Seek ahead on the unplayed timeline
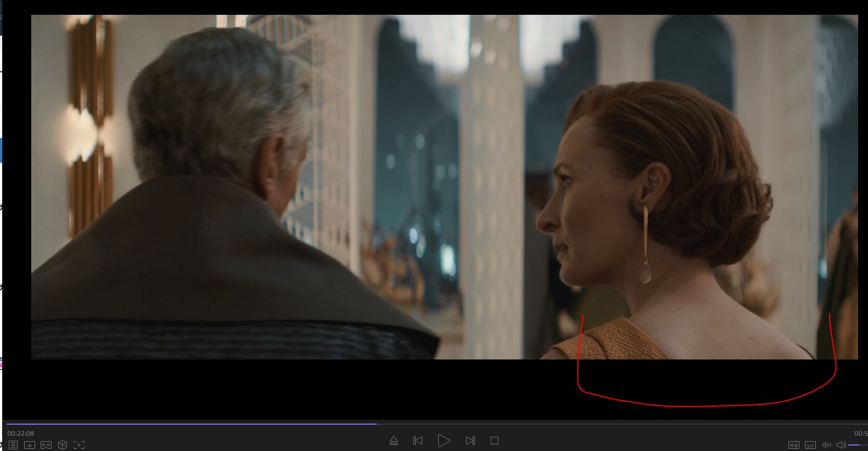 pos(603,424)
